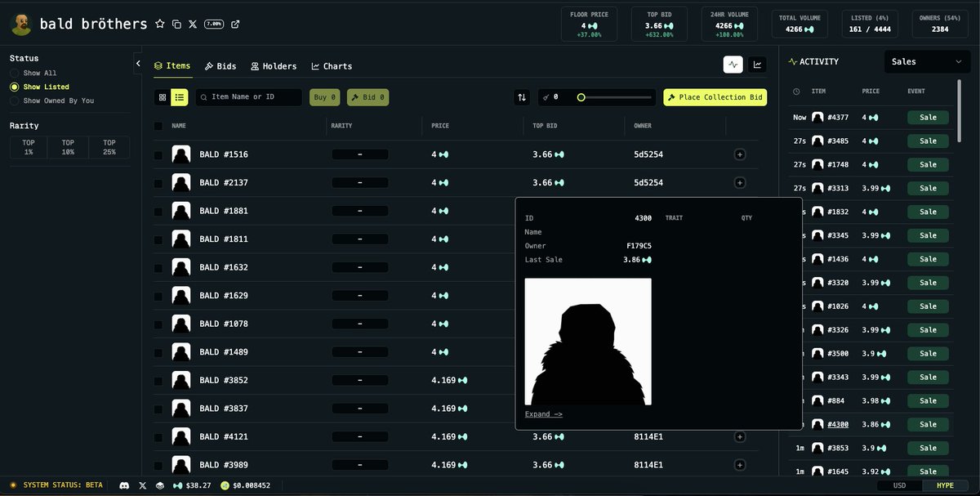Open the collection's X profile icon in header
Image resolution: width=980 pixels, height=496 pixels.
[193, 25]
